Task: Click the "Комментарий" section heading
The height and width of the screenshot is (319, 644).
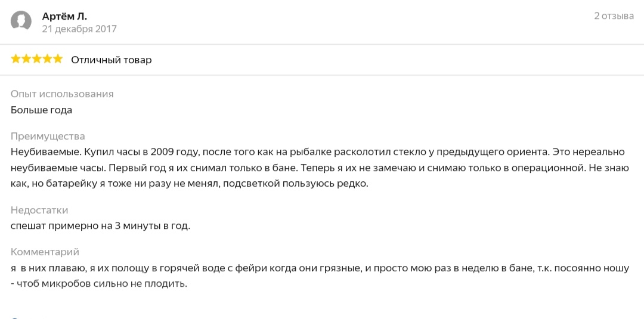Action: coord(45,252)
